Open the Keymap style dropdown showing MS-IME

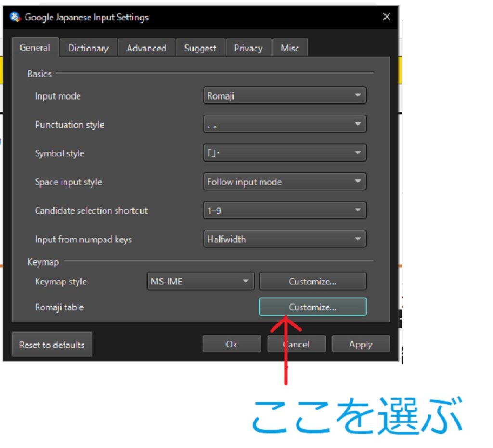pyautogui.click(x=200, y=281)
